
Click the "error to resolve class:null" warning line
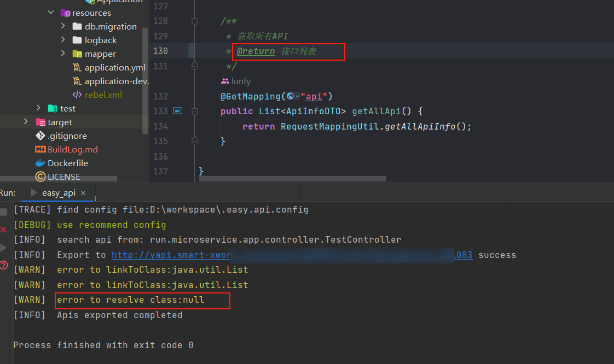tap(131, 300)
